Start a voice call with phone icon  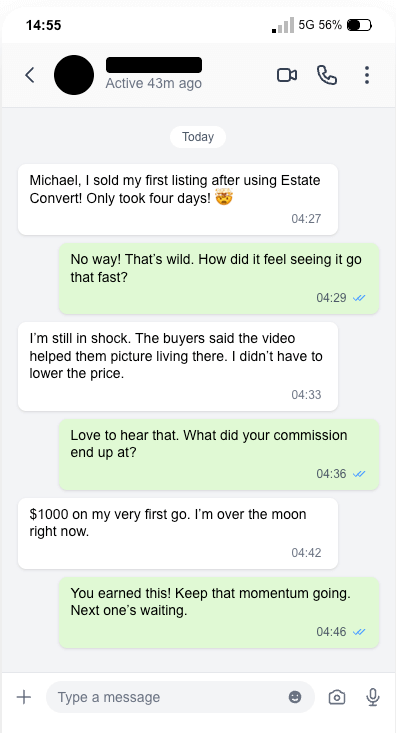[x=327, y=75]
